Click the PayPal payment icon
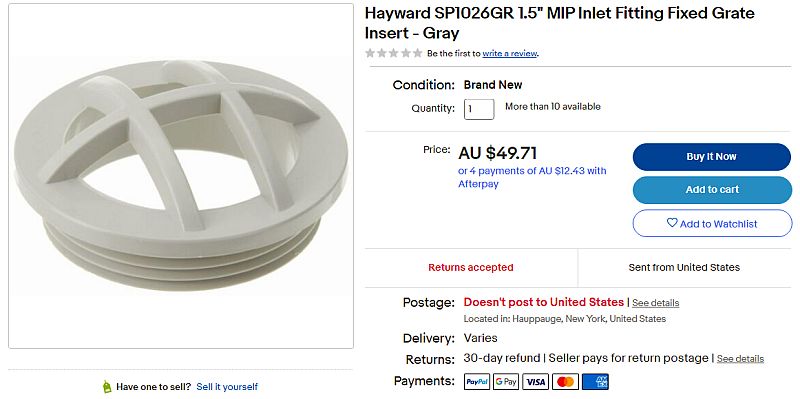Screen dimensions: 800x399 coord(477,382)
